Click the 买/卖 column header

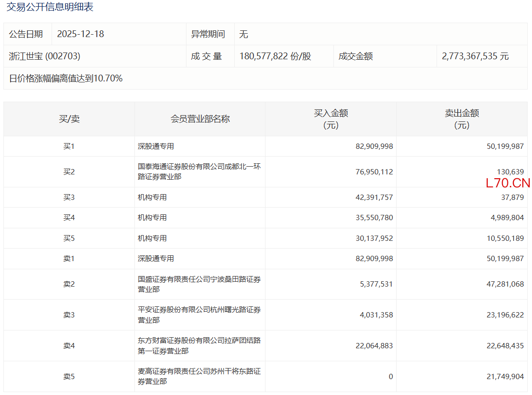pos(69,119)
